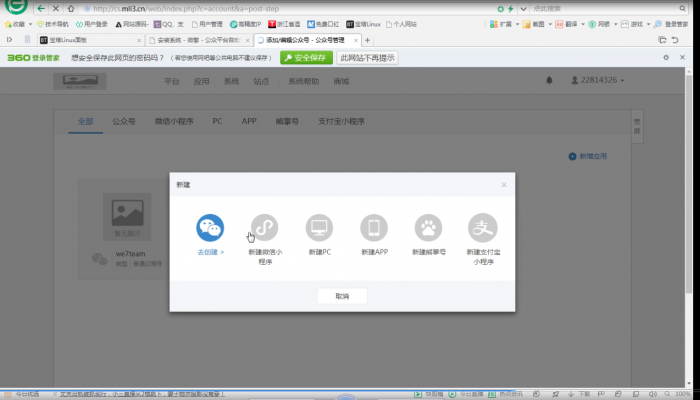Switch to the 公众号 tab
The height and width of the screenshot is (400, 700).
point(125,120)
